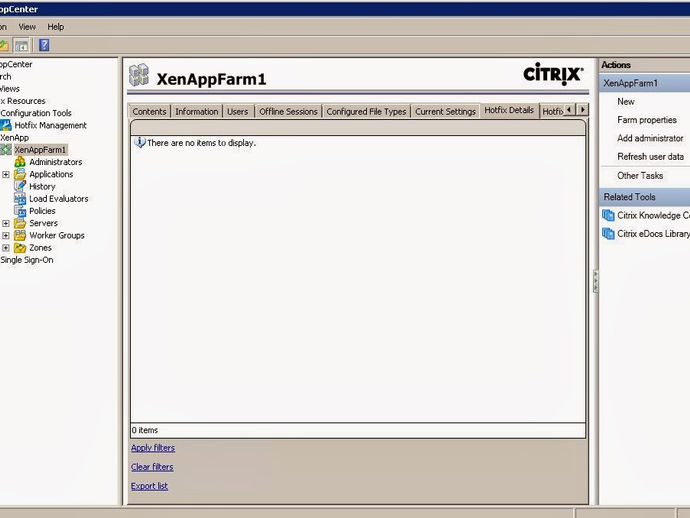The image size is (690, 518).
Task: Click the Citrix Knowledge Center icon
Action: (608, 215)
